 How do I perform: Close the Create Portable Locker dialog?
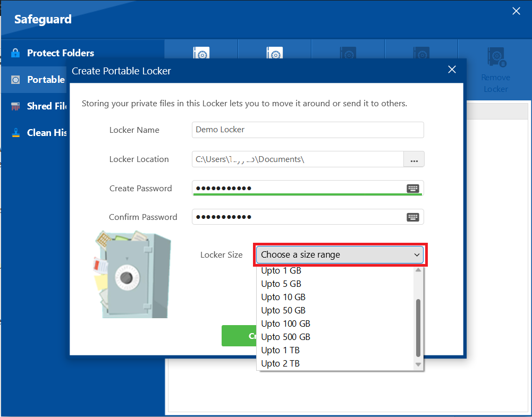point(452,70)
